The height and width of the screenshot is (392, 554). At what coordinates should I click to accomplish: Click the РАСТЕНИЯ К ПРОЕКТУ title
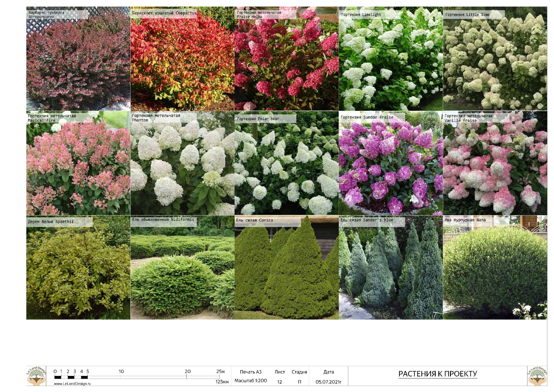[x=437, y=374]
